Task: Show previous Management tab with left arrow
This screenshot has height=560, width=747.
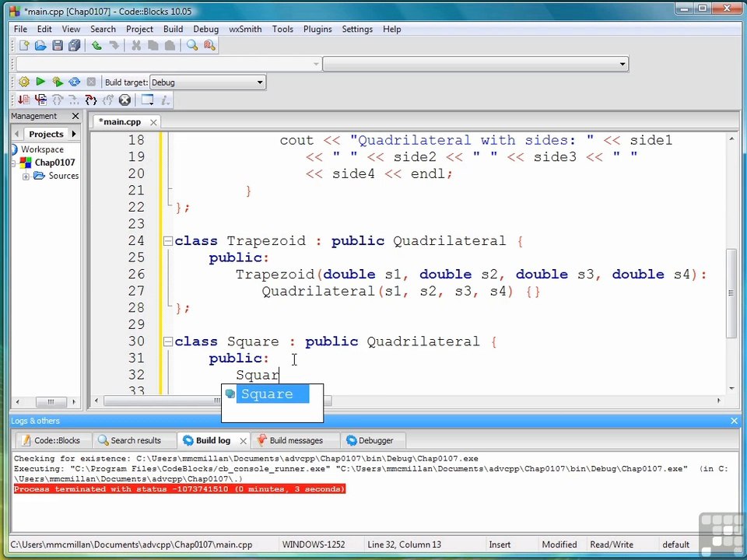Action: 17,135
